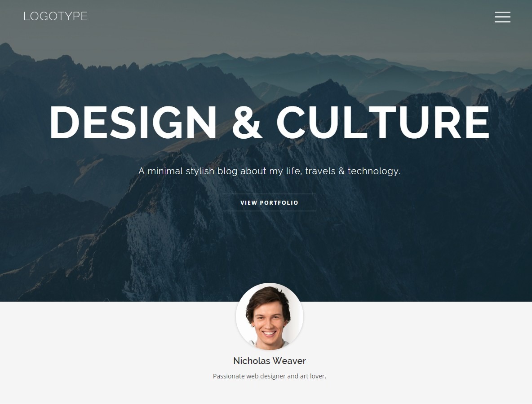Open the hamburger navigation menu
532x404 pixels.
(x=502, y=17)
